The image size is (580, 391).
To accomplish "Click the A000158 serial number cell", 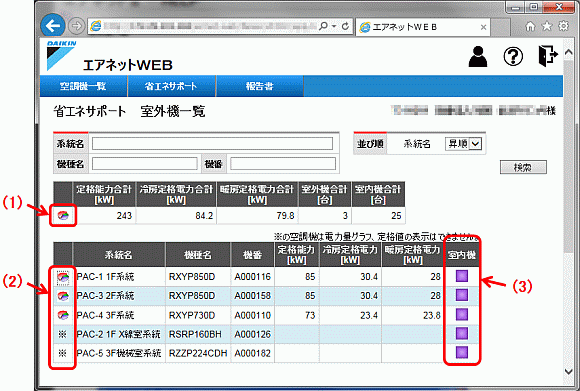I will tap(253, 296).
